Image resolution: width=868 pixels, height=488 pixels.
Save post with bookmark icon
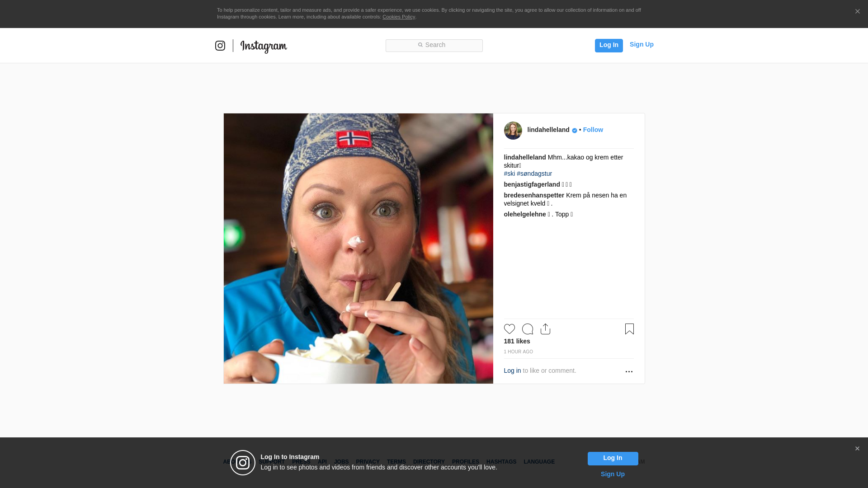(x=629, y=329)
